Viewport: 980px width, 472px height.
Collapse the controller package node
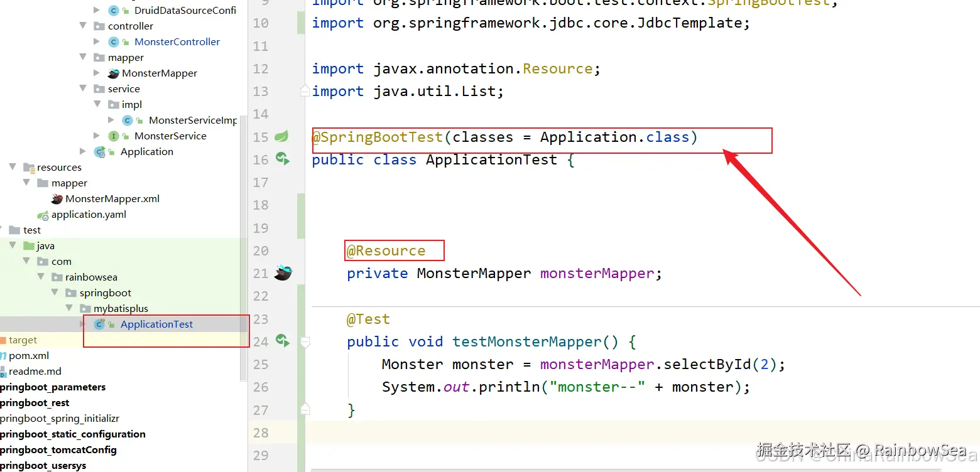tap(83, 26)
